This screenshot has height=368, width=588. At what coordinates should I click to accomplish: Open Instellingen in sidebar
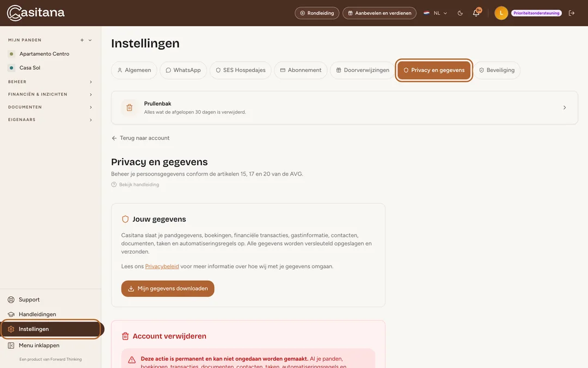click(x=50, y=329)
